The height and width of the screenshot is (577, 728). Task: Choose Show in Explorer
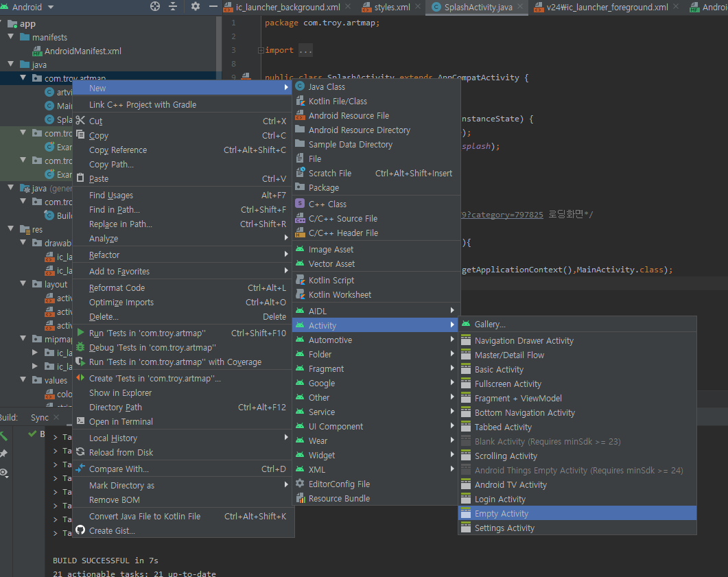(183, 392)
